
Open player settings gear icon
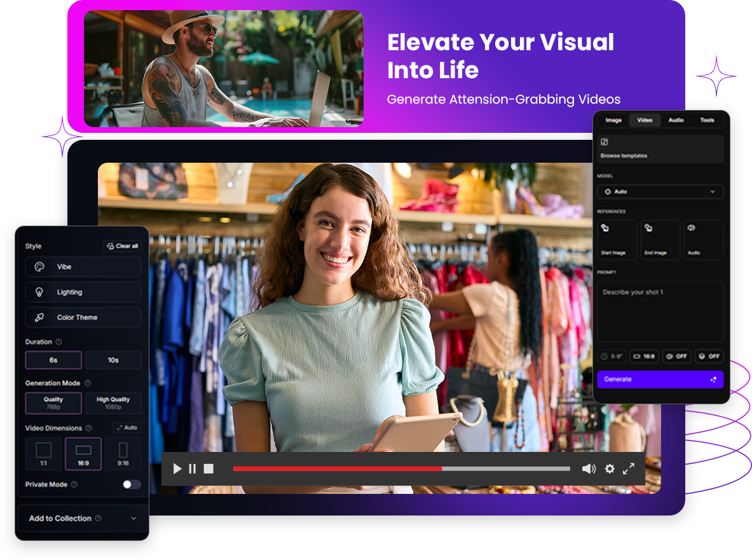point(610,469)
